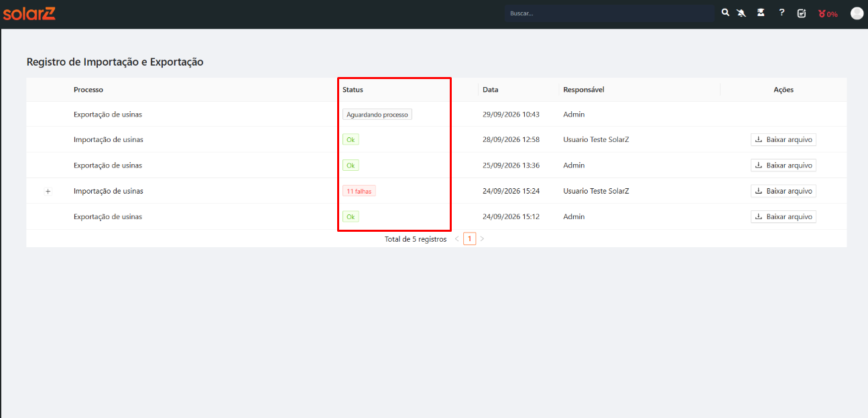This screenshot has width=868, height=418.
Task: Click the Status column header
Action: coord(353,90)
